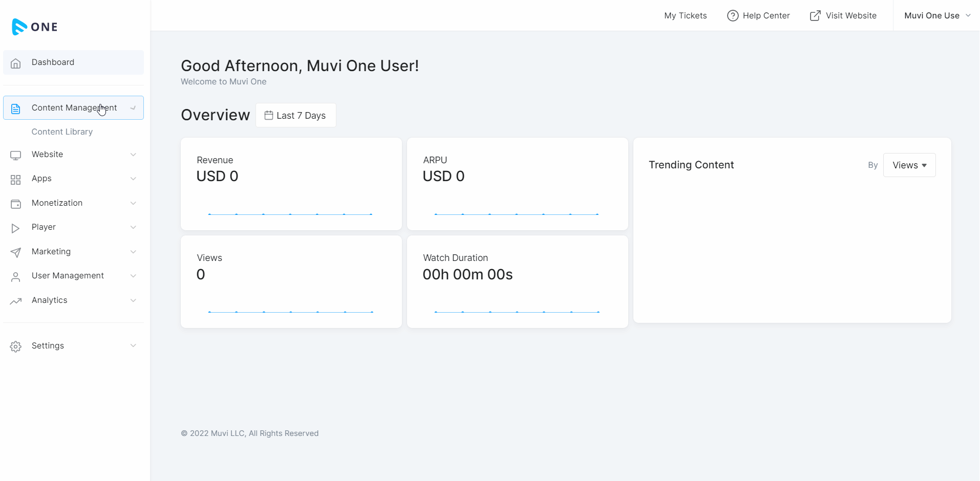Click the Overview section heading
980x481 pixels.
(x=216, y=115)
